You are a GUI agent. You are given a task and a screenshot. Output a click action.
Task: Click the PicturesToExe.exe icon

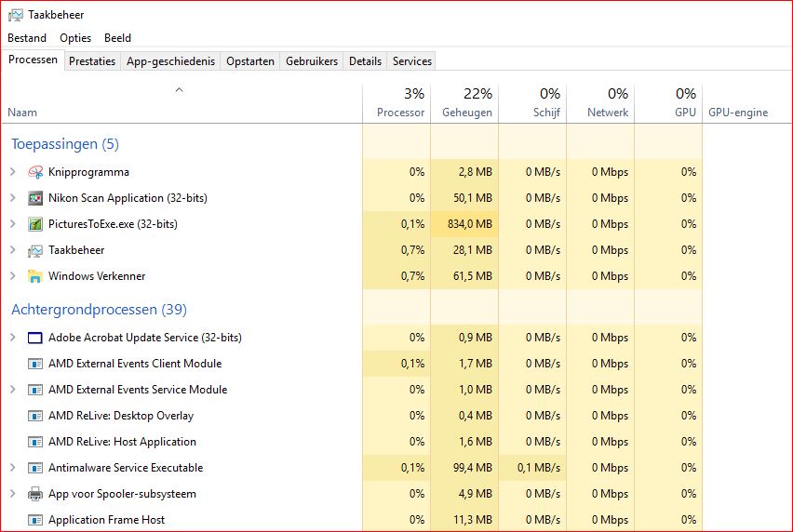click(x=34, y=224)
